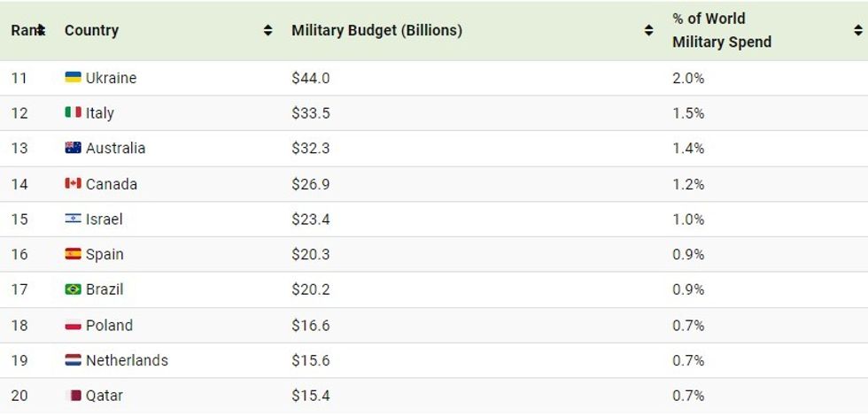The width and height of the screenshot is (868, 416).
Task: Click the Poland flag icon
Action: (x=73, y=326)
